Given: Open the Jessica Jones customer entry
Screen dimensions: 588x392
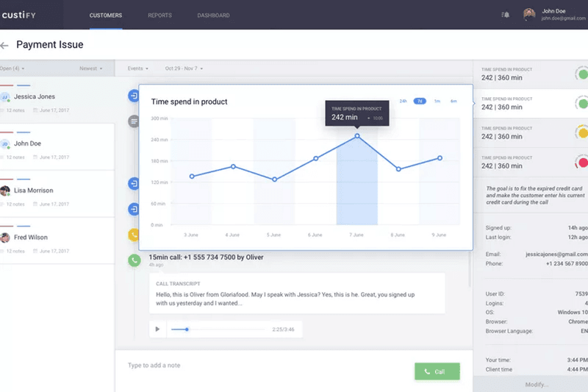Looking at the screenshot, I should [x=57, y=99].
